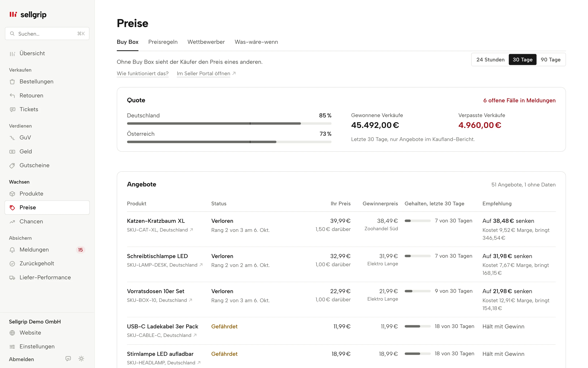
Task: Open SKU-HEADLAMP, Deutschland external link
Action: (164, 363)
